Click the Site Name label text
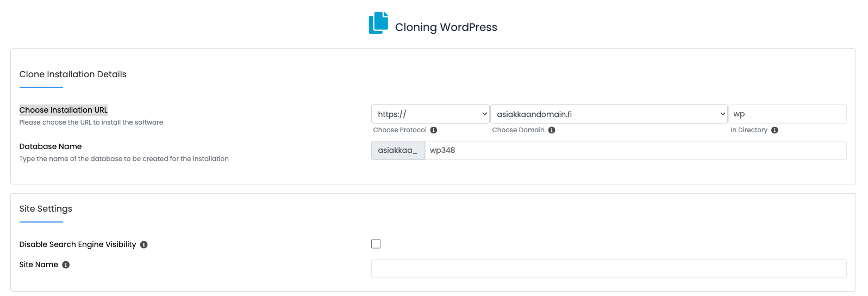 [x=39, y=265]
